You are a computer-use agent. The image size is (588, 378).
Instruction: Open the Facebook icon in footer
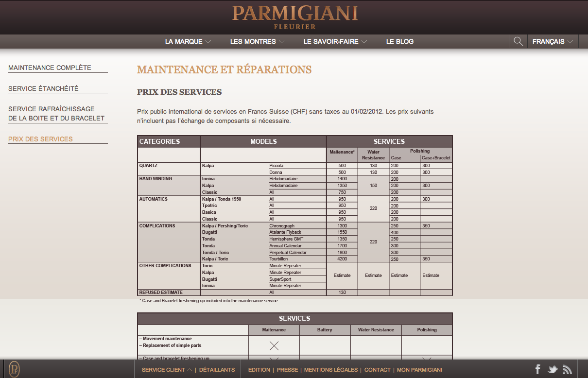click(x=538, y=369)
